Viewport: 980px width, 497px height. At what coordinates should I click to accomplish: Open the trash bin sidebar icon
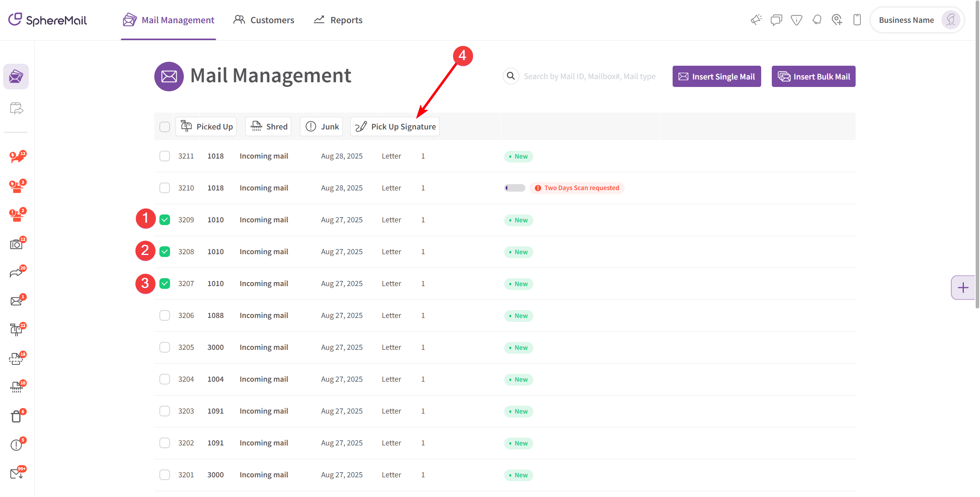point(17,416)
